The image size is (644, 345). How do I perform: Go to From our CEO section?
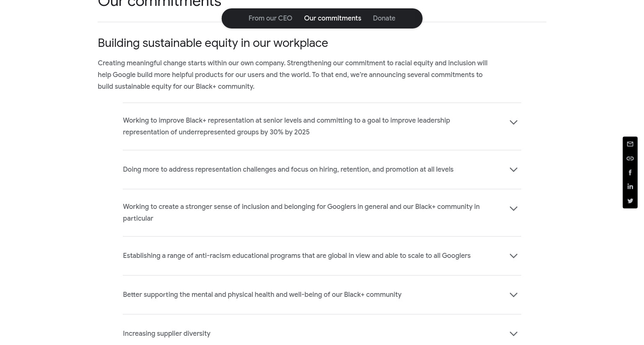pyautogui.click(x=270, y=18)
